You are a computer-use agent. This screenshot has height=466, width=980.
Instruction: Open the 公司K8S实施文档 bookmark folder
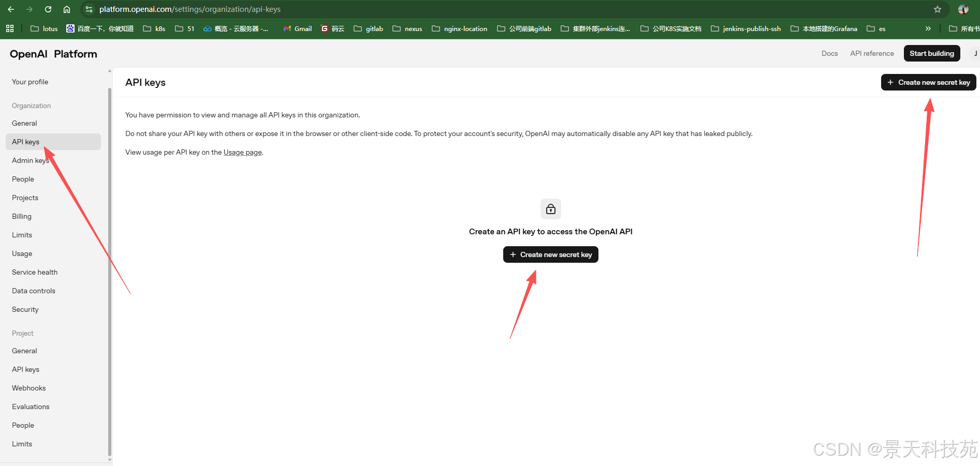click(671, 28)
